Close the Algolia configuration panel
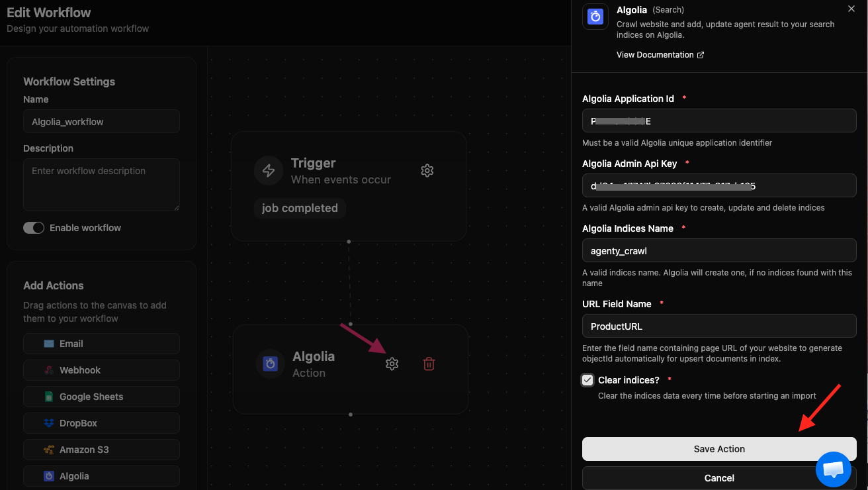The width and height of the screenshot is (868, 490). 851,9
